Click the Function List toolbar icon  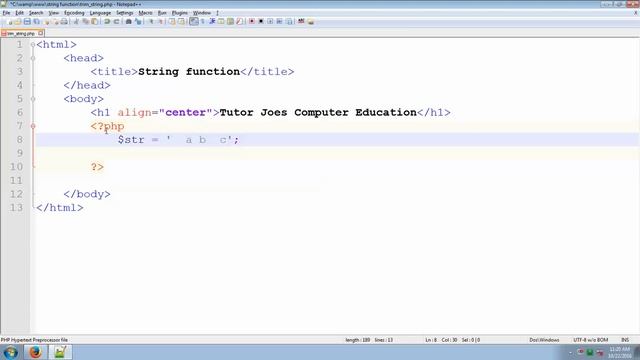point(240,21)
